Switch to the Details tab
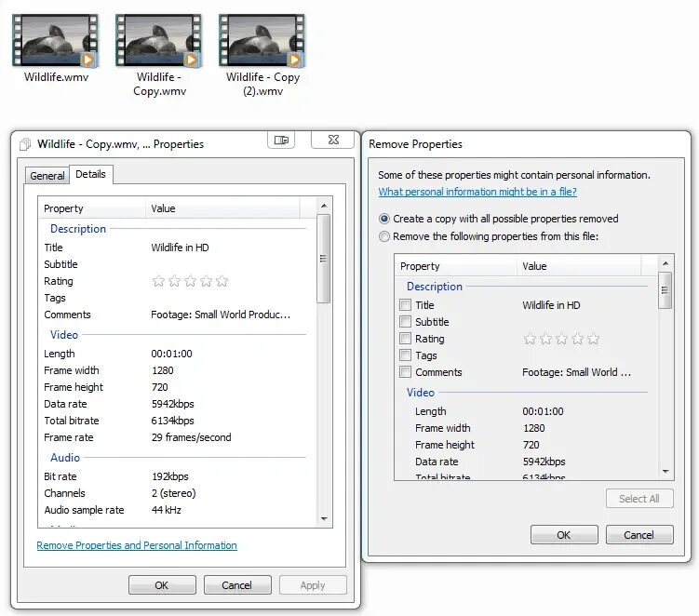This screenshot has width=699, height=616. (x=90, y=174)
